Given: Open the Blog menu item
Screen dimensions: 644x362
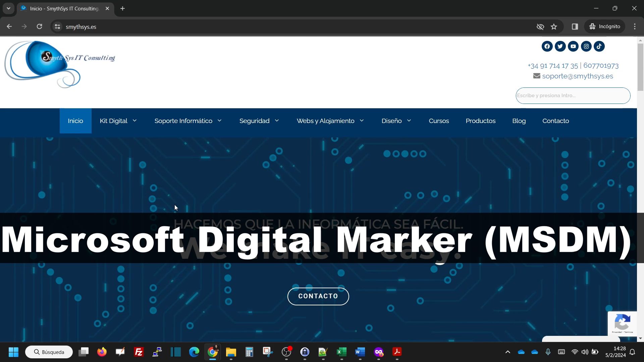Looking at the screenshot, I should (x=519, y=121).
